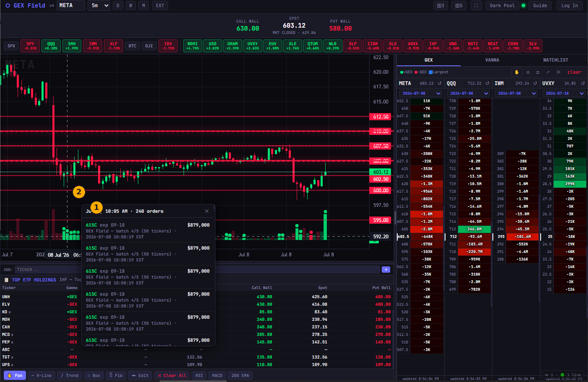Click the red clear link in GEX panel
588x382 pixels.
[x=574, y=72]
